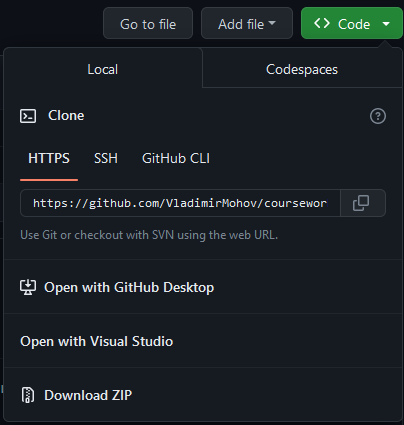Click the Go to file button
Screen dimensions: 404x425
coord(148,23)
